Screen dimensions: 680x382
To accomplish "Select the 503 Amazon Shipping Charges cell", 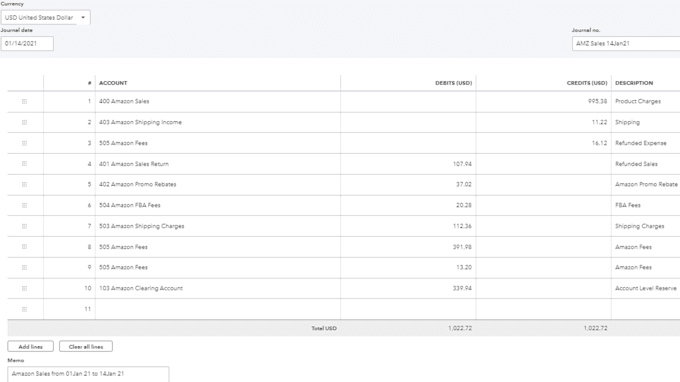I will click(x=218, y=226).
